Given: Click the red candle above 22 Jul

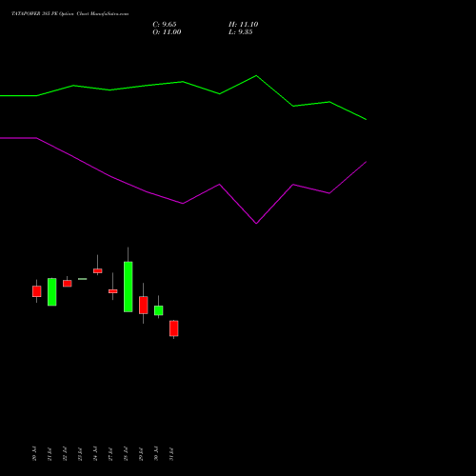Looking at the screenshot, I should click(x=68, y=284).
